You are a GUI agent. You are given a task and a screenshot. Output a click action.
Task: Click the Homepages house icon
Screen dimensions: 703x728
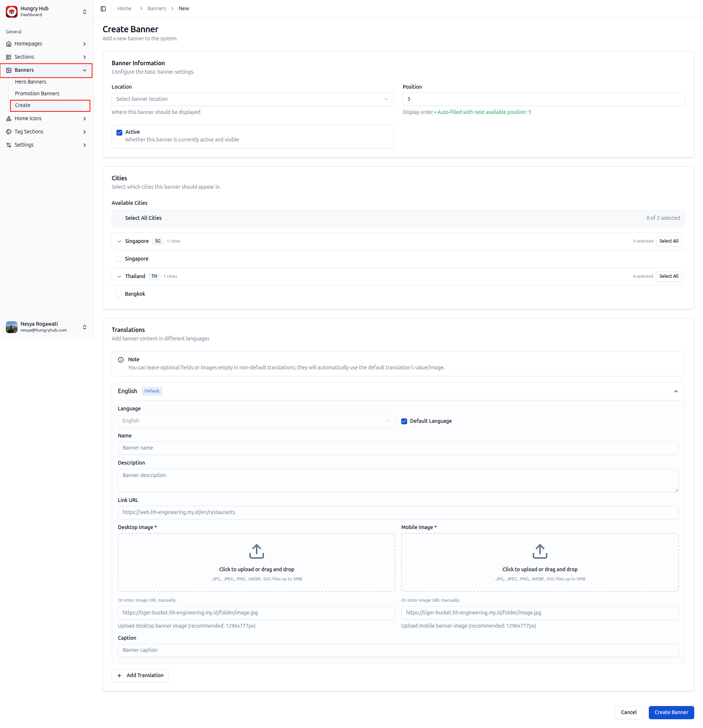click(9, 44)
